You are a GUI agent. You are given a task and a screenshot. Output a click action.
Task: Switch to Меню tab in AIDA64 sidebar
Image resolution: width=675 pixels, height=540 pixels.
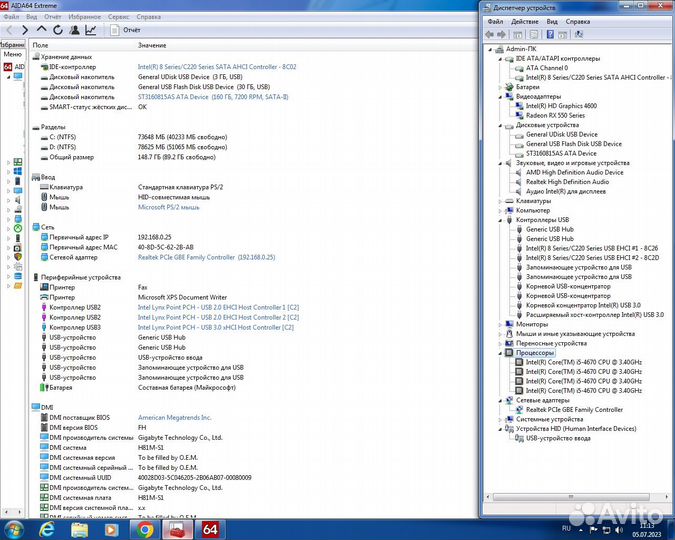coord(12,54)
